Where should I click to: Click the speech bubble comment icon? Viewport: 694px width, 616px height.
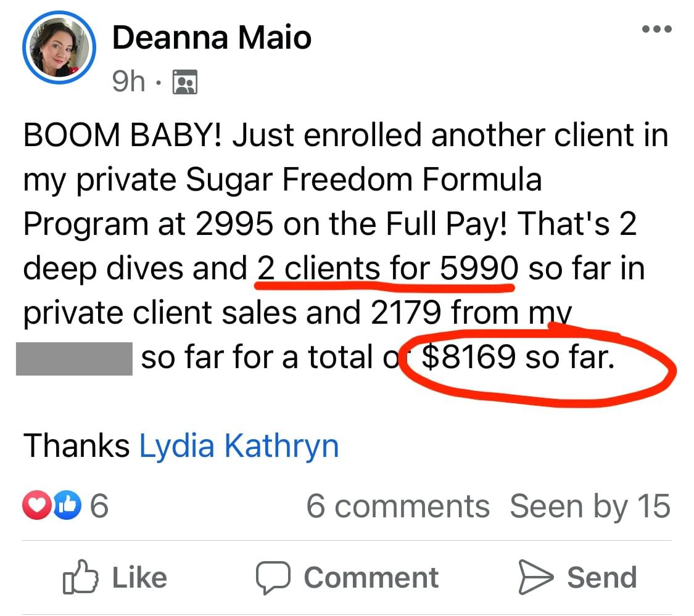click(x=273, y=578)
